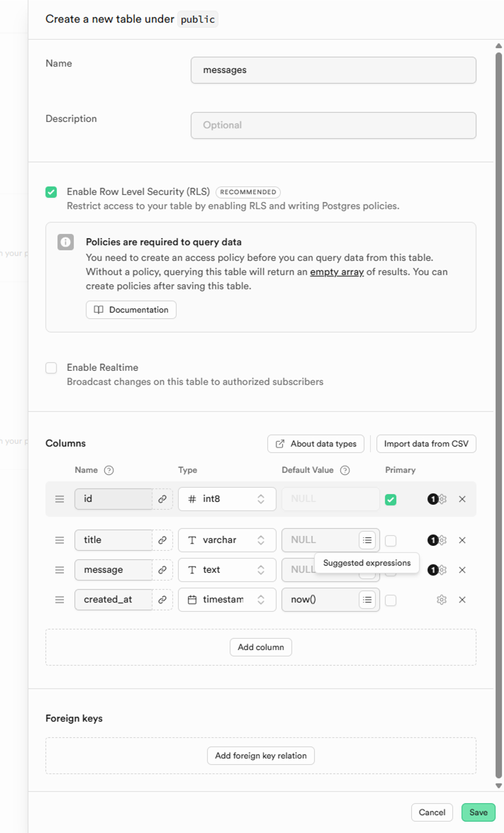
Task: Open suggested expressions for the title default value
Action: [x=366, y=540]
